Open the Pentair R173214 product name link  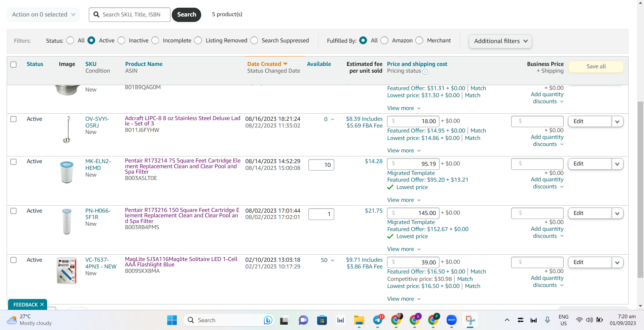183,166
